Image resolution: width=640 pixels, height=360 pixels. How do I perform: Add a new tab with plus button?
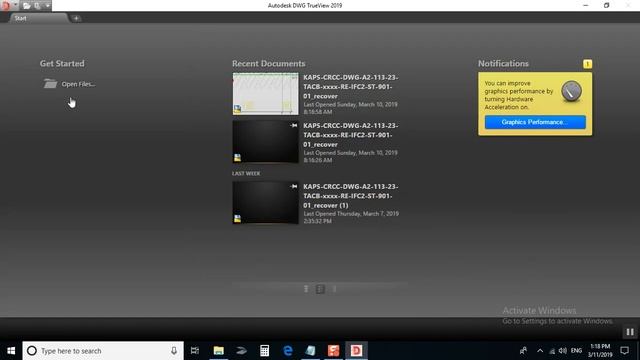[x=76, y=18]
